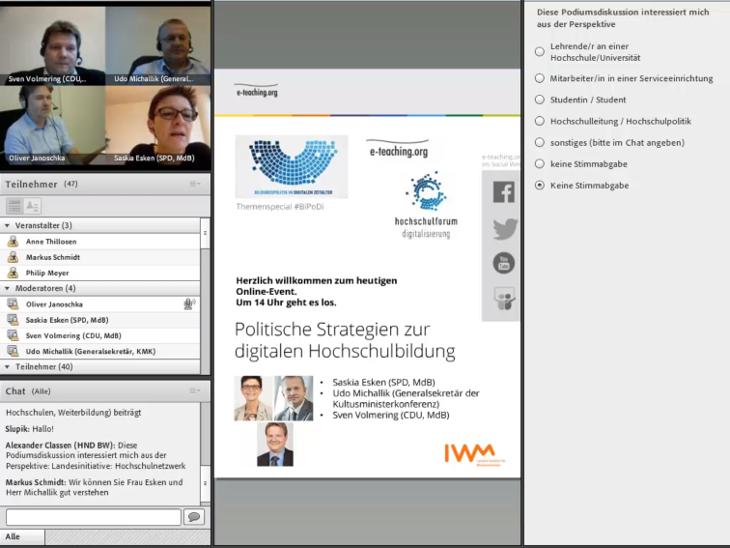Click Udo Michallik's portrait photo on slide

[x=293, y=399]
